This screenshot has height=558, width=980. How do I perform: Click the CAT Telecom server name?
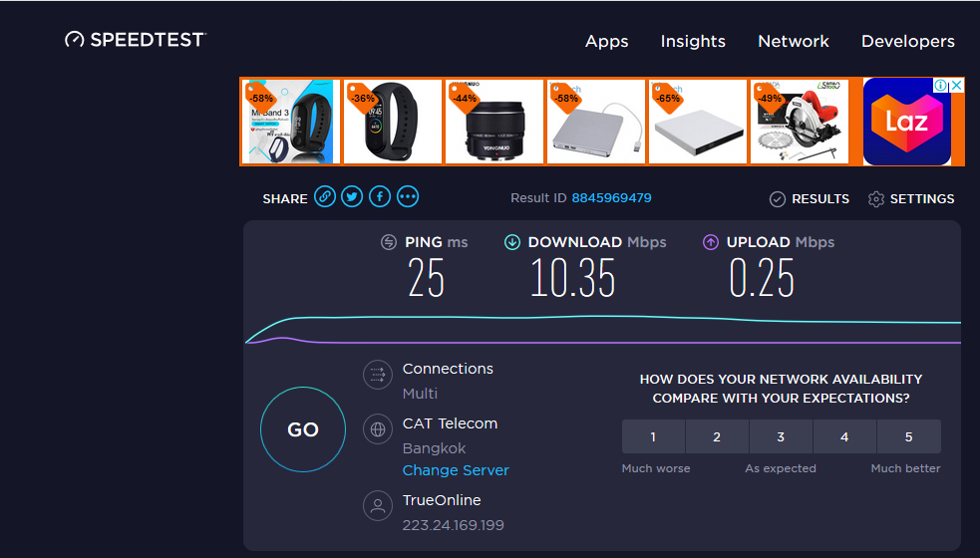click(x=450, y=423)
